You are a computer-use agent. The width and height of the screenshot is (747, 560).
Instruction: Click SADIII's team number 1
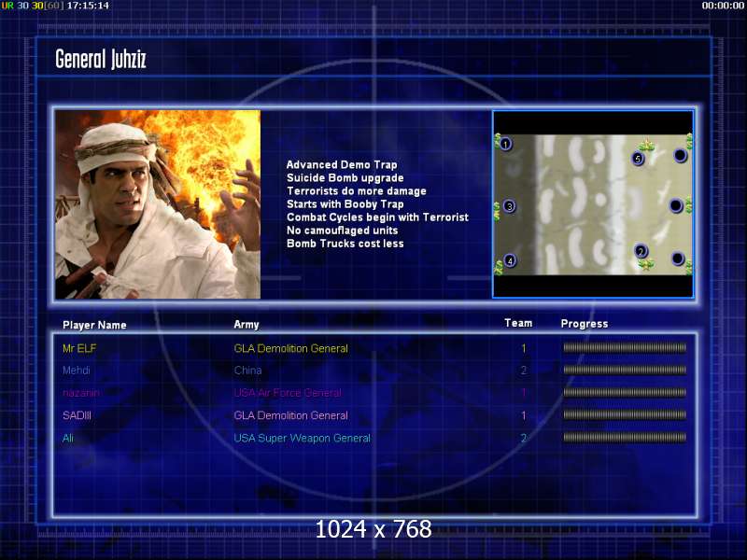pos(524,415)
